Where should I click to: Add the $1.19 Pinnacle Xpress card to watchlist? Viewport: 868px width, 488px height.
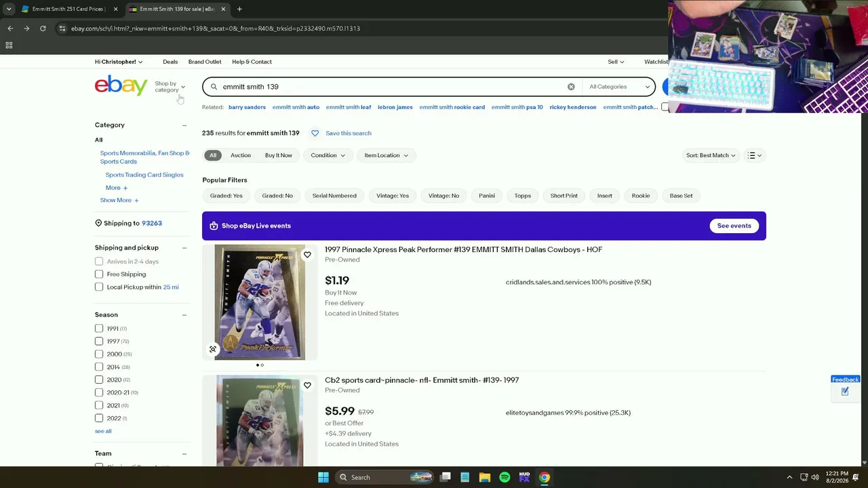(x=307, y=255)
